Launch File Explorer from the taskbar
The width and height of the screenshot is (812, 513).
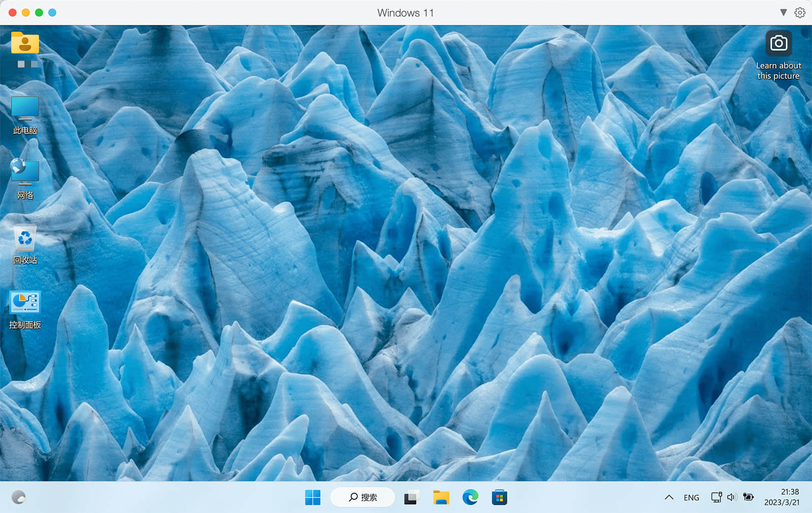(441, 497)
